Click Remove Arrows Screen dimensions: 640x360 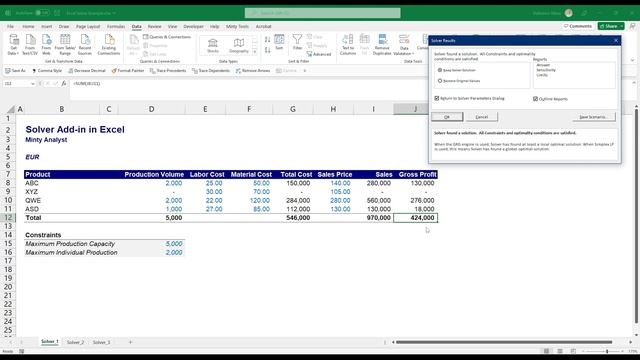pos(253,71)
